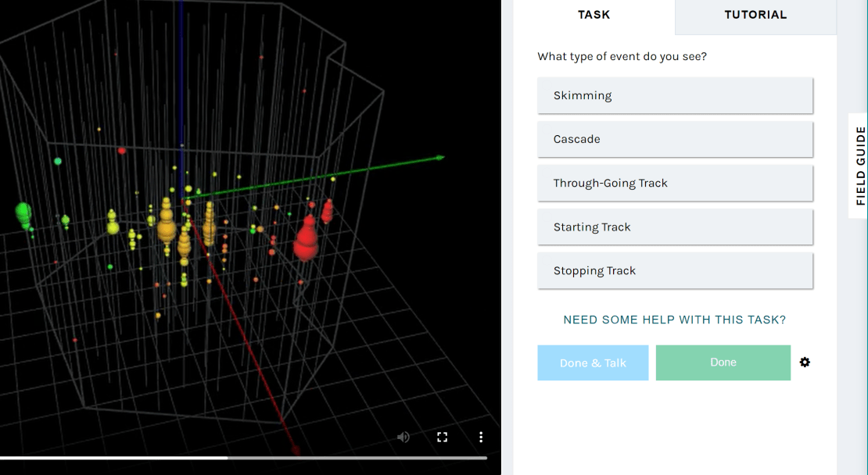Choose the Skimming event type
This screenshot has width=868, height=475.
(675, 95)
